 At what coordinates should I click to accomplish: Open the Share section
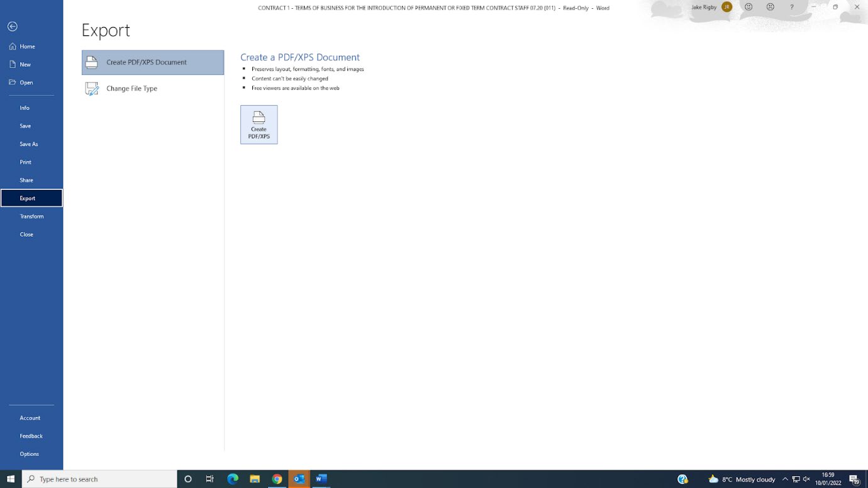pos(26,180)
